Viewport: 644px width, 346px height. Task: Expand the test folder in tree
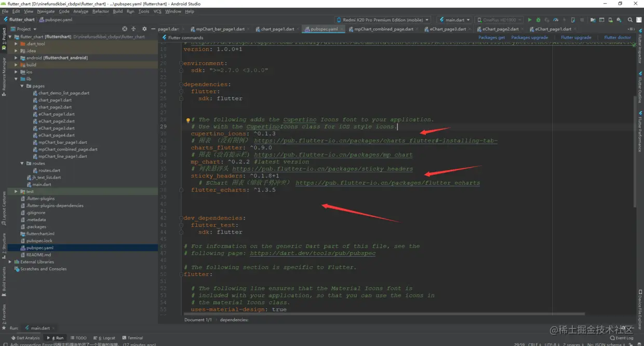coord(16,191)
